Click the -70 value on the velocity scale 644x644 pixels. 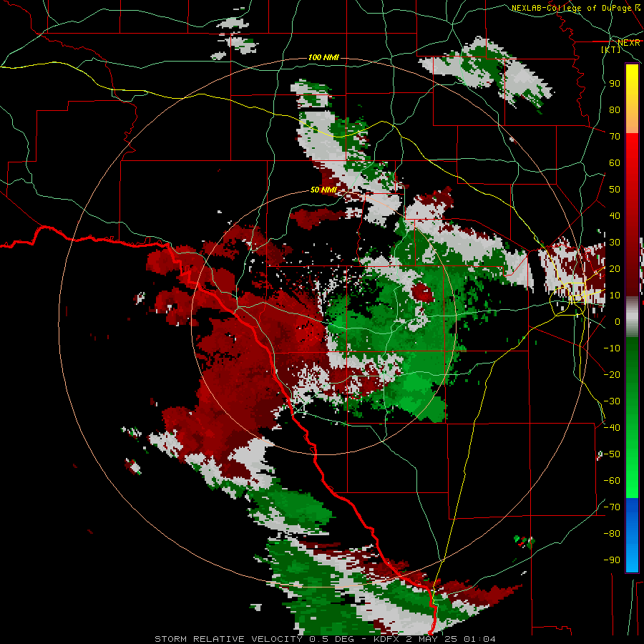612,507
